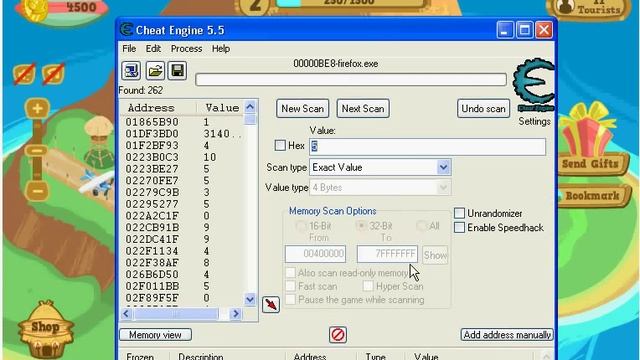Click the address list scroll-down arrow
The width and height of the screenshot is (640, 360).
(250, 300)
